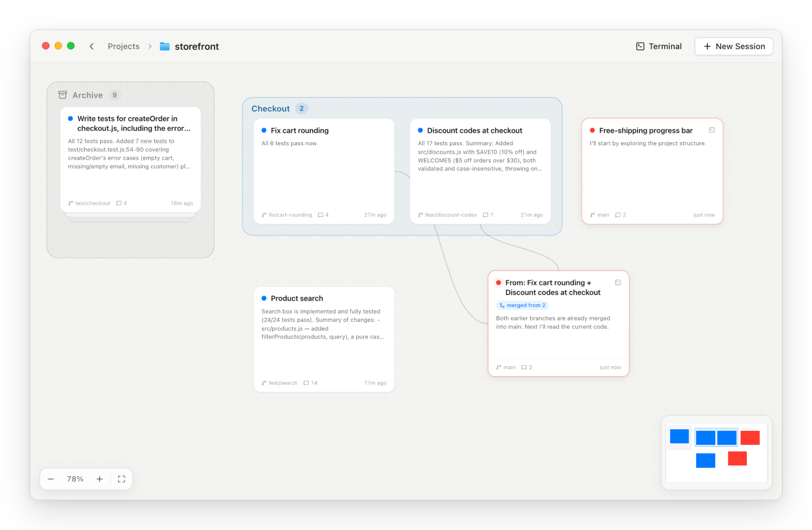Open the Product search session card

pyautogui.click(x=324, y=339)
